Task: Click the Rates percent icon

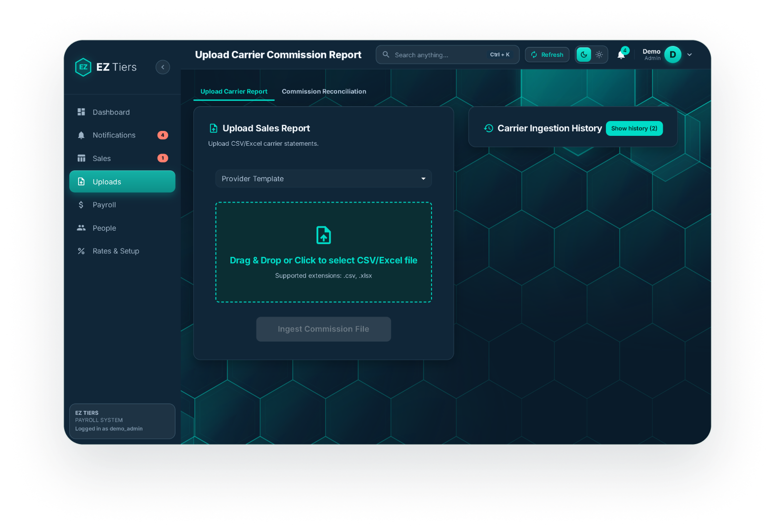Action: point(81,251)
